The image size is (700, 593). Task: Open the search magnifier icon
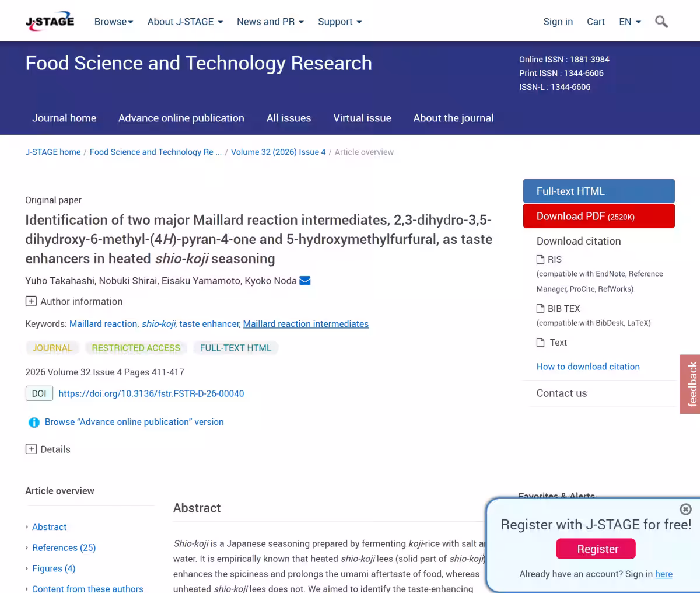(661, 22)
